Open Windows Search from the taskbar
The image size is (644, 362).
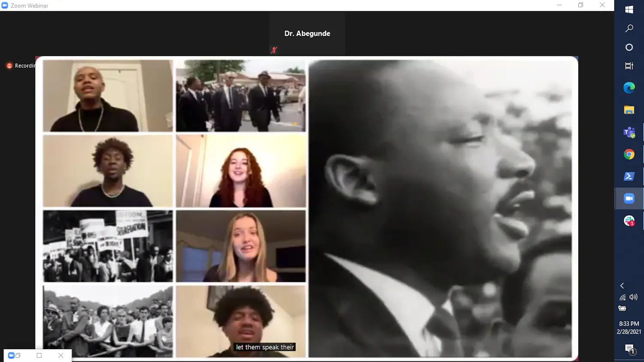click(x=629, y=28)
